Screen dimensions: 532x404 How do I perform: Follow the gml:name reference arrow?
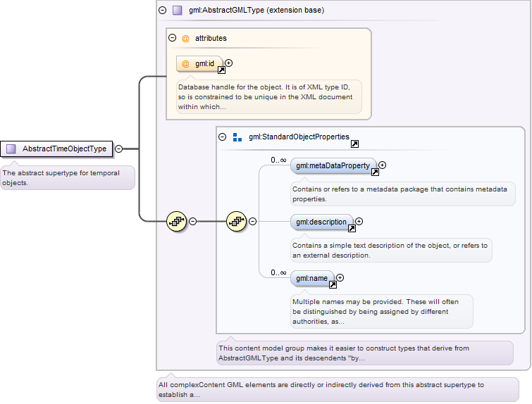[x=333, y=284]
